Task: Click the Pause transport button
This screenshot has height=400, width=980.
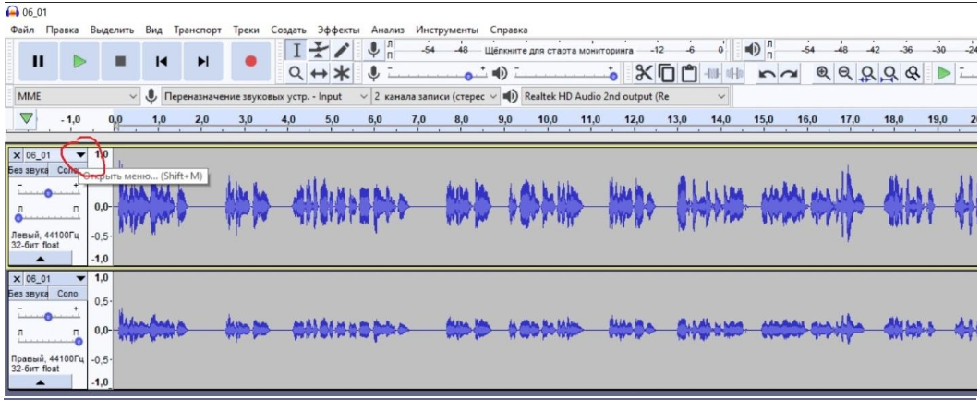Action: click(x=38, y=61)
